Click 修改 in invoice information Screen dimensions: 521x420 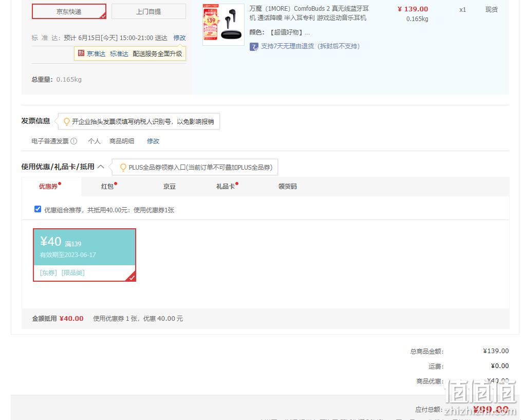(153, 141)
